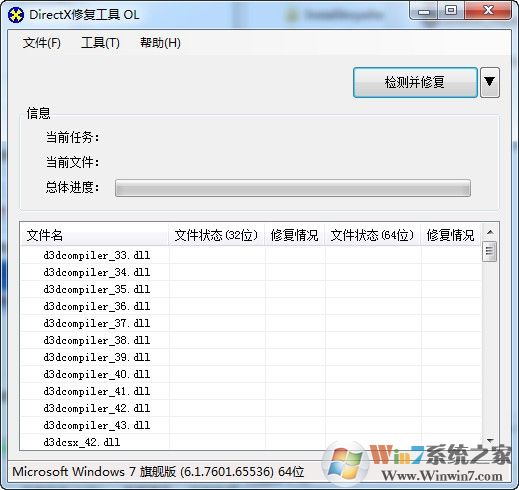The height and width of the screenshot is (490, 519).
Task: Open the 帮助(H) menu
Action: 160,43
